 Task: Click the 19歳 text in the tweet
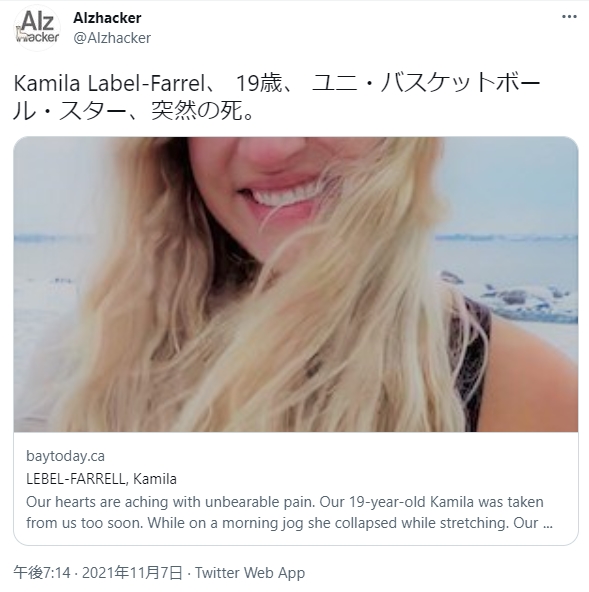click(x=259, y=83)
